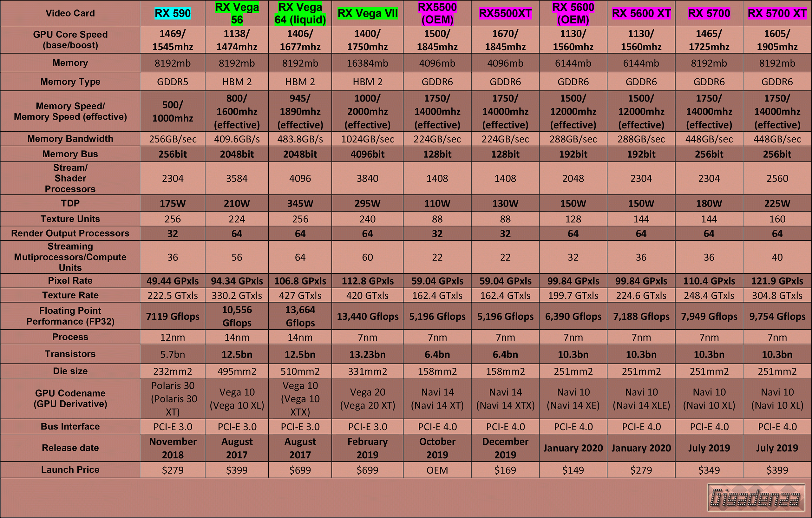Click the Floating Point Performance (FP32) label

(x=70, y=316)
